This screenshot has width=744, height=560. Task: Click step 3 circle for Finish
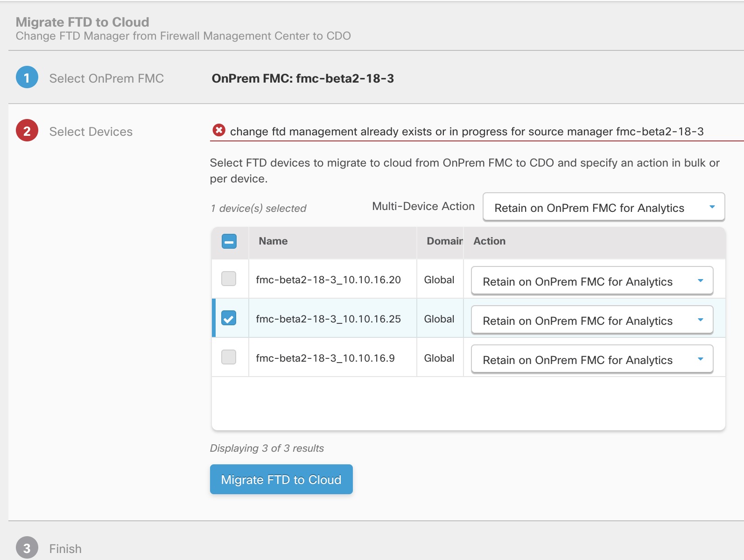click(27, 548)
